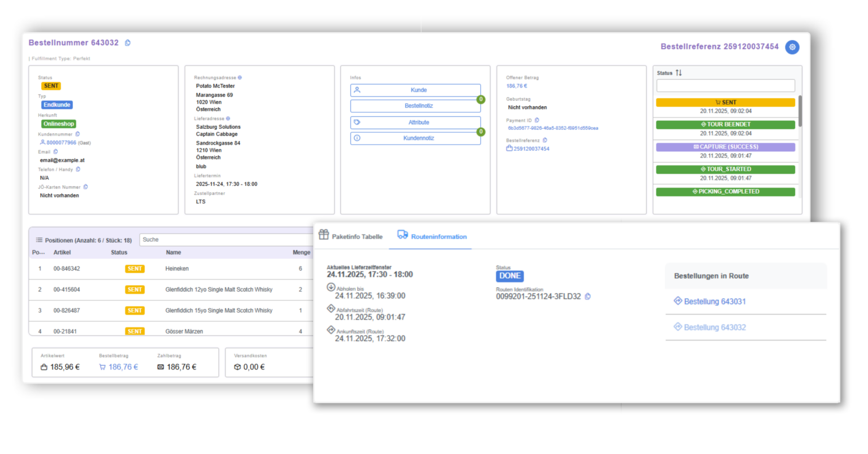868x454 pixels.
Task: Copy the Bestellnummer 643032 to clipboard
Action: 128,43
